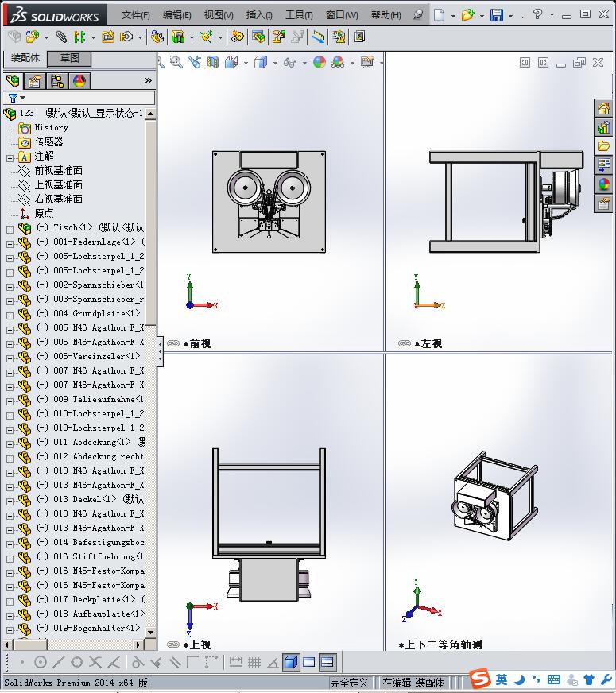
Task: Open the DisplayManager color wheel tab
Action: tap(79, 81)
